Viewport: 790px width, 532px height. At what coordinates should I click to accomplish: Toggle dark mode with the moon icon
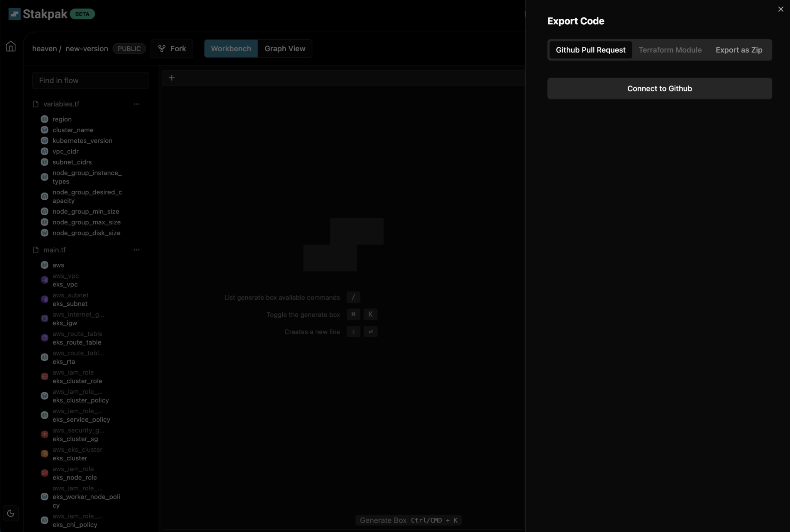pos(11,513)
